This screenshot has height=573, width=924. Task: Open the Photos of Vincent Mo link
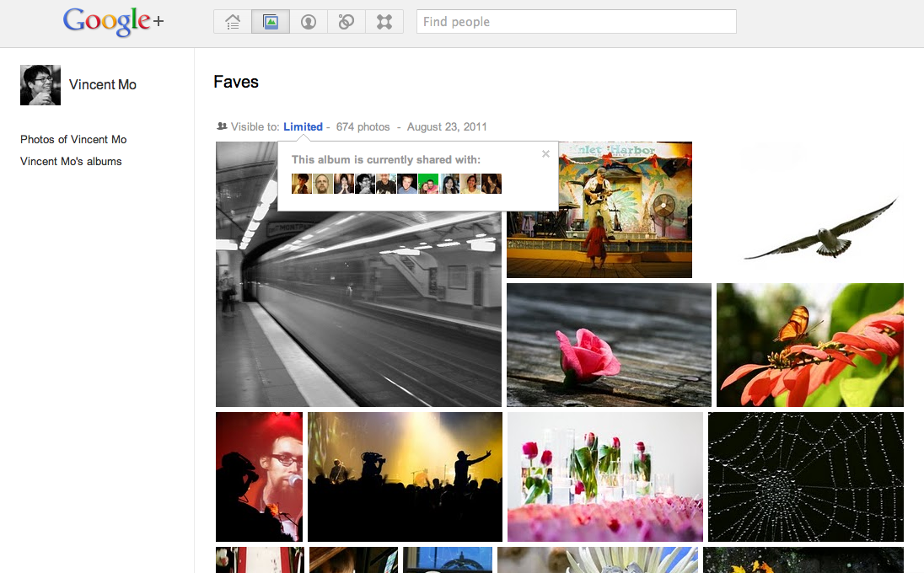pos(73,139)
